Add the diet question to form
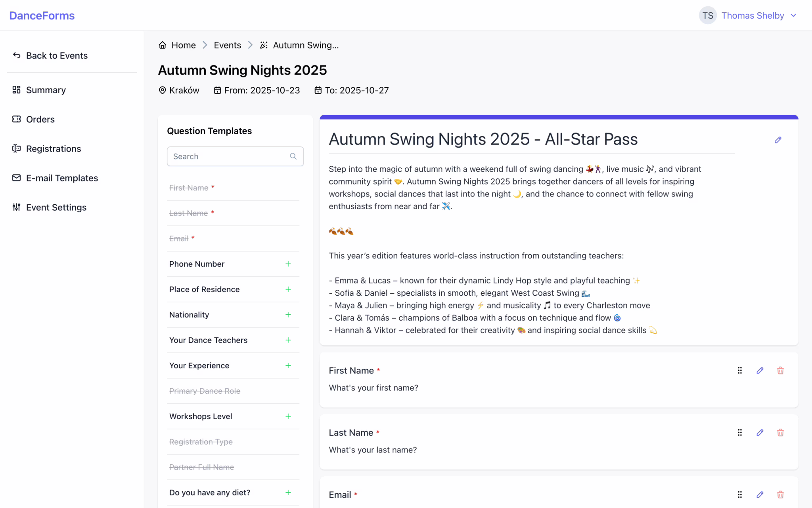This screenshot has height=508, width=812. 288,493
